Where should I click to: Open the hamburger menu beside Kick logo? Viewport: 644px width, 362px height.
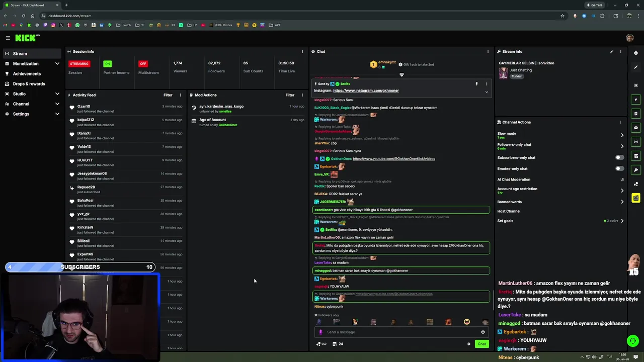click(8, 38)
